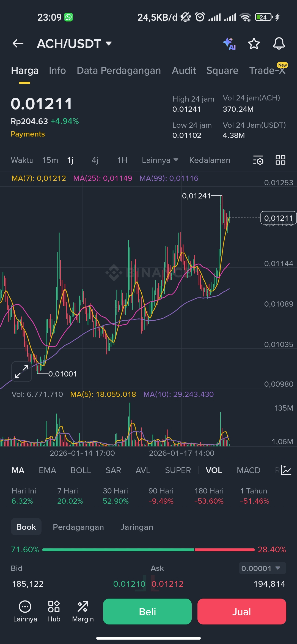This screenshot has width=297, height=644.
Task: Open the AI sparkle assistant icon
Action: (229, 43)
